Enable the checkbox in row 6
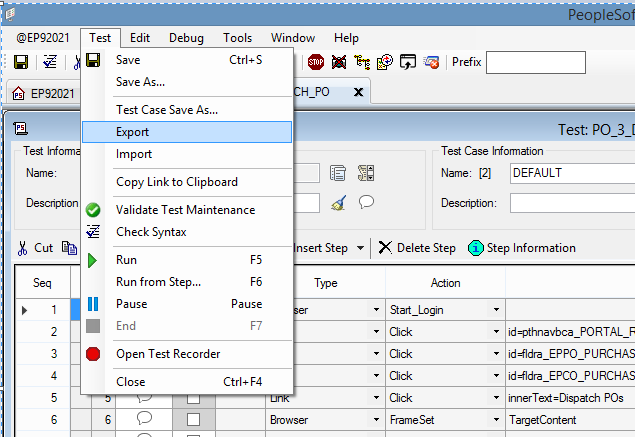The height and width of the screenshot is (437, 635). coord(194,420)
